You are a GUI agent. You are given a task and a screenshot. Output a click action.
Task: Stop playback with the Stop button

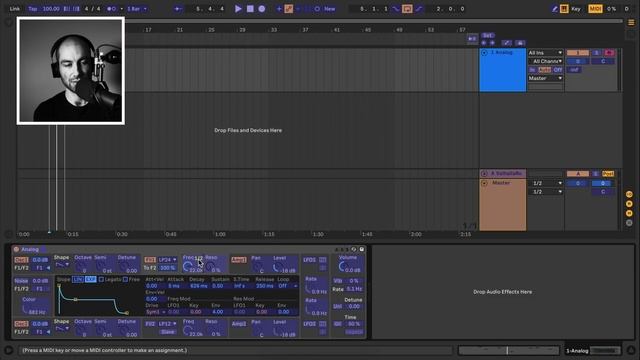(250, 9)
